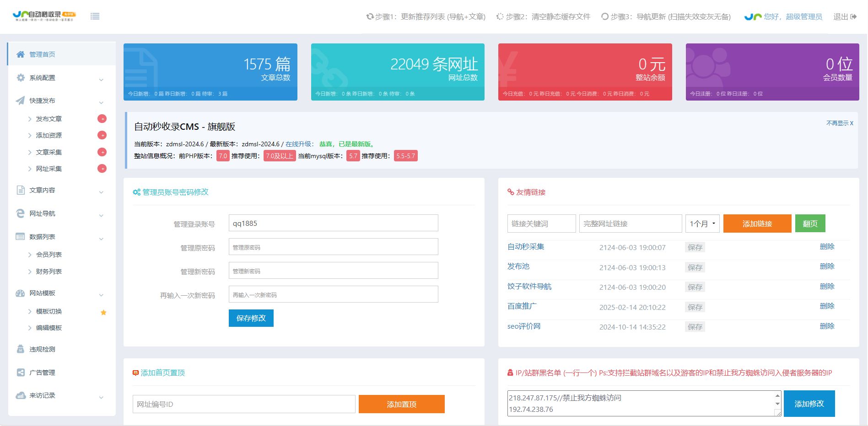Image resolution: width=868 pixels, height=426 pixels.
Task: Click the 在线升级 link
Action: [x=299, y=144]
